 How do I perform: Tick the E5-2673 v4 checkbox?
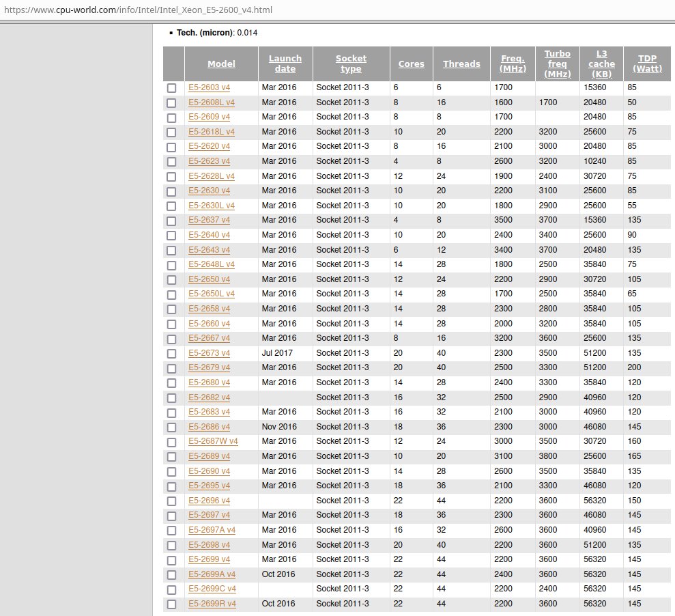pos(172,353)
